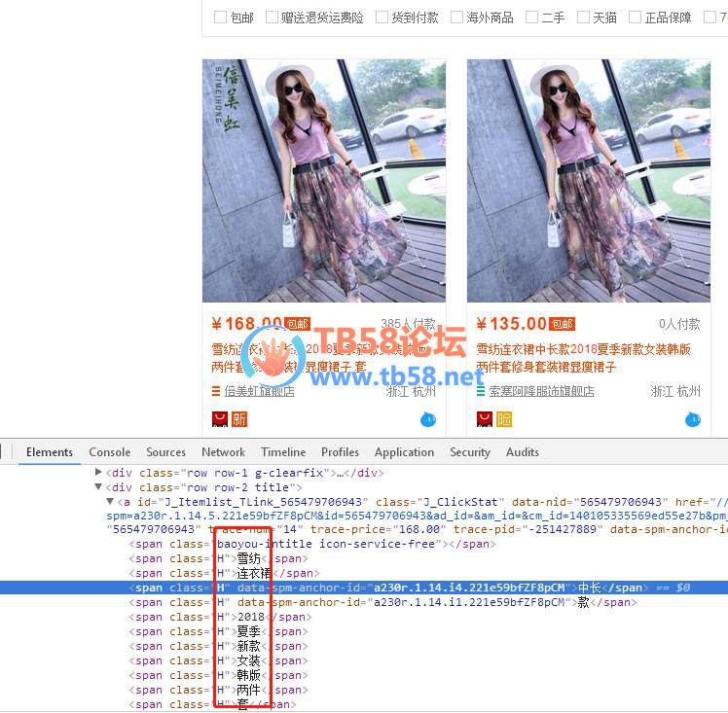Click the Tmall icon under first product
Screen dimensions: 728x713
220,419
